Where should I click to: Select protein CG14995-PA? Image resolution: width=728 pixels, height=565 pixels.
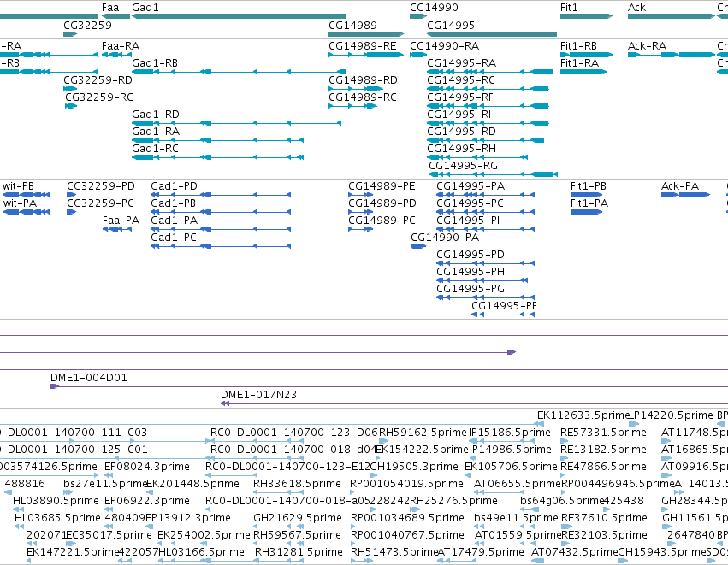[x=486, y=195]
